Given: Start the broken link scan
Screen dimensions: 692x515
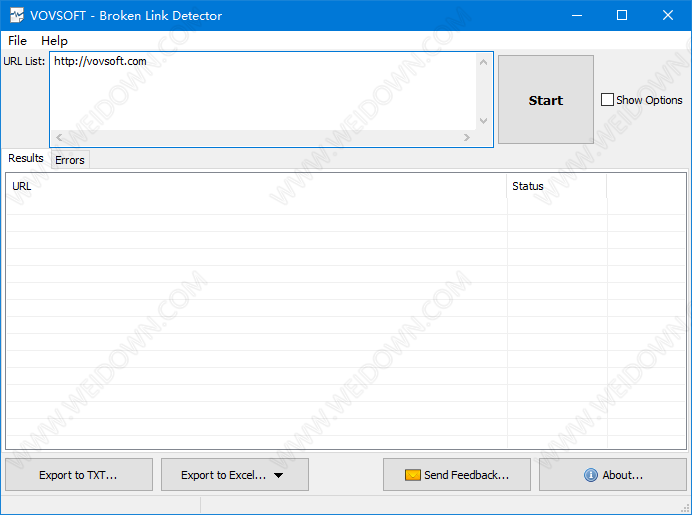Looking at the screenshot, I should [546, 99].
